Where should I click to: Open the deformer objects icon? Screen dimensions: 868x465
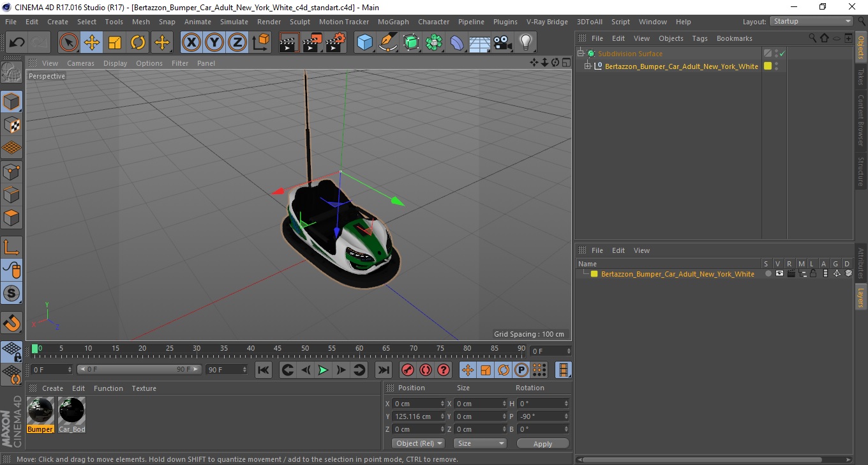(x=457, y=43)
